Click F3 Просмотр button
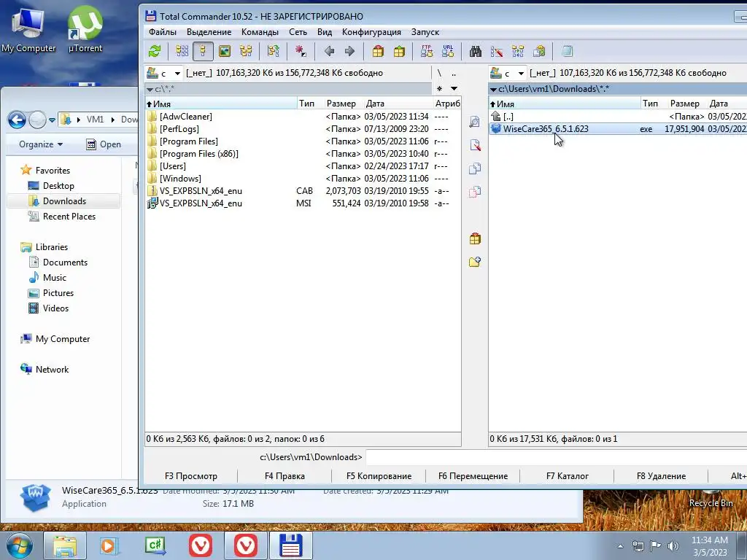Screen dimensions: 747x560 (191, 475)
